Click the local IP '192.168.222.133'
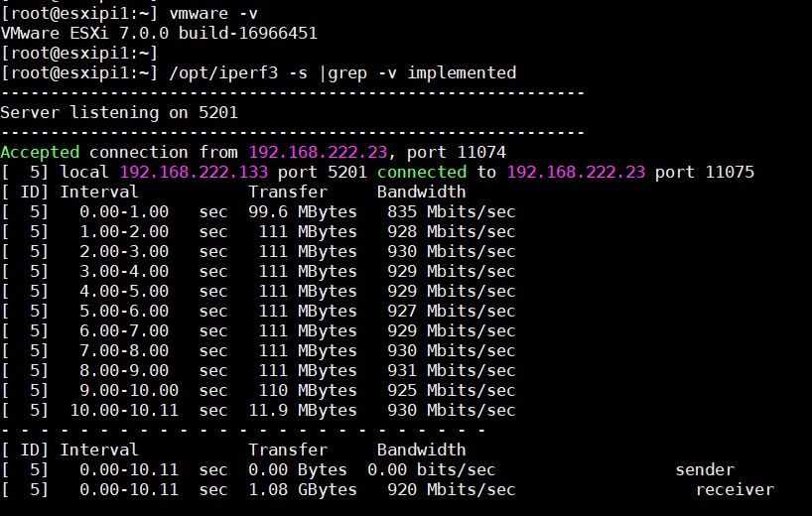This screenshot has height=516, width=812. pyautogui.click(x=195, y=172)
